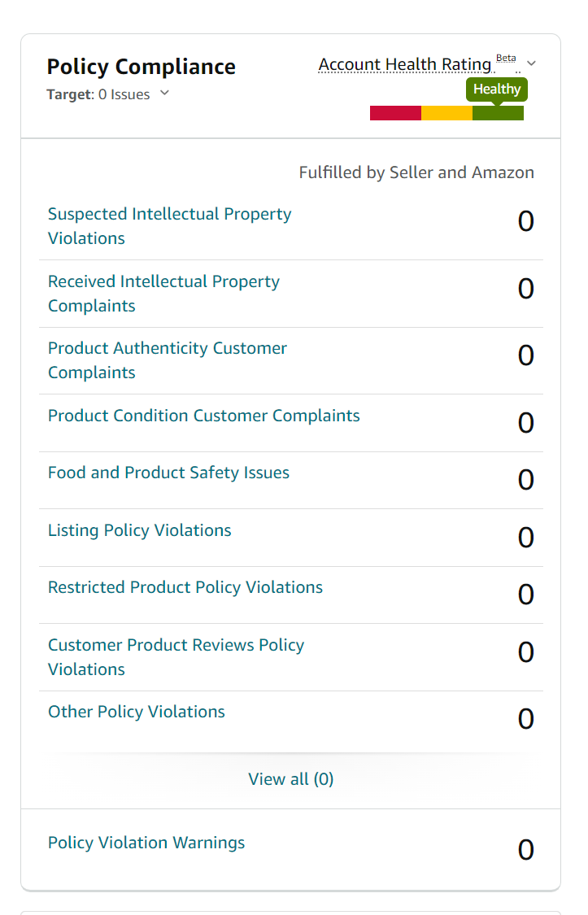Select the Fulfilled by Seller and Amazon column header
This screenshot has height=915, width=588.
coord(416,172)
